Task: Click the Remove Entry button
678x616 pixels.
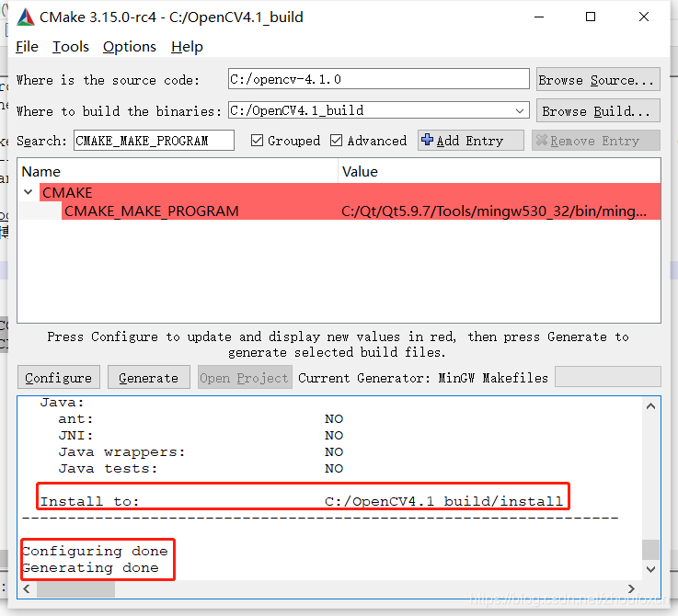Action: point(596,141)
